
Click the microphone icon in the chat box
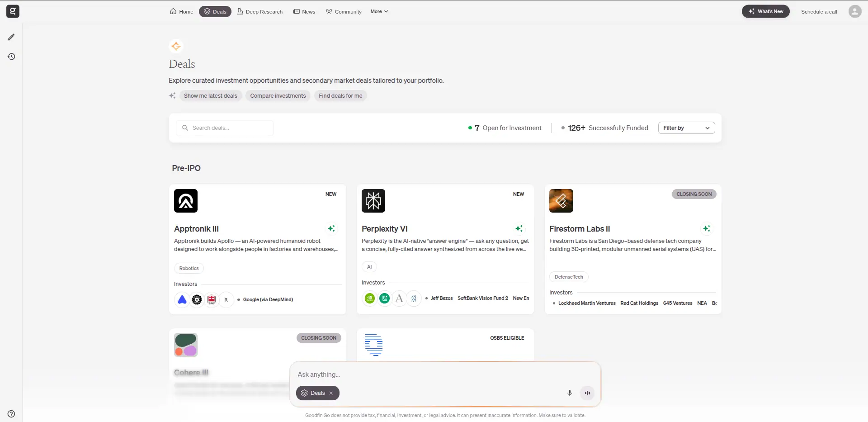(570, 393)
